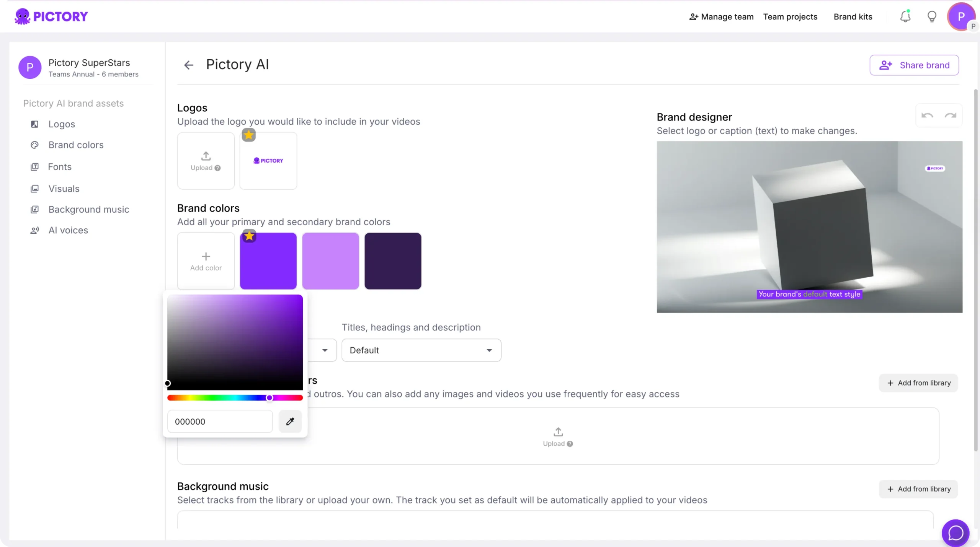The height and width of the screenshot is (547, 980).
Task: Expand the Default titles font dropdown
Action: [x=421, y=350]
